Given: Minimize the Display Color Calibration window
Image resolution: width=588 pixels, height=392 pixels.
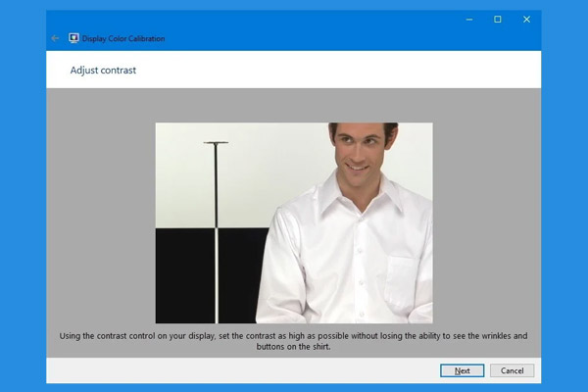Looking at the screenshot, I should [x=469, y=20].
